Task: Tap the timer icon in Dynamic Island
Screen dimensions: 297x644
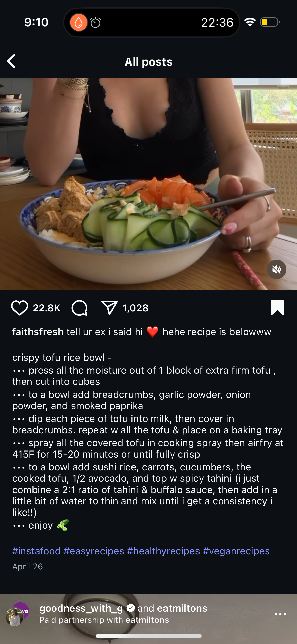Action: [95, 22]
